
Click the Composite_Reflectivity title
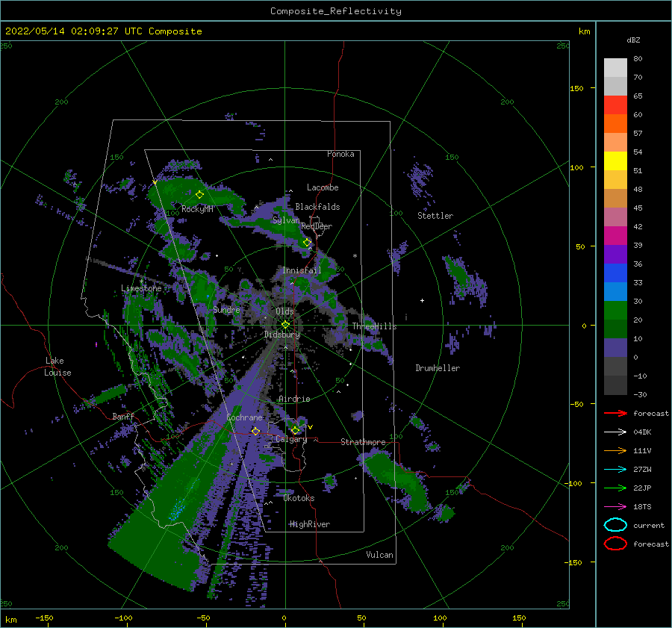tap(336, 11)
